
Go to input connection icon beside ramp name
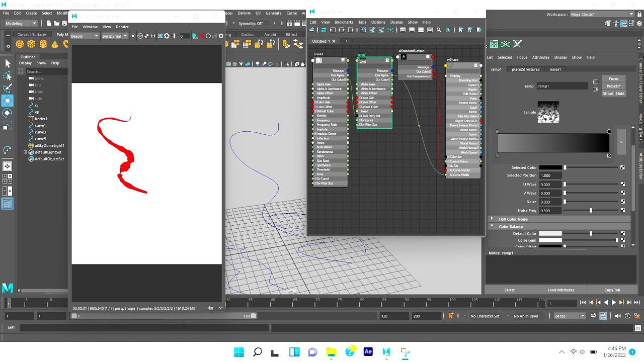click(x=595, y=81)
